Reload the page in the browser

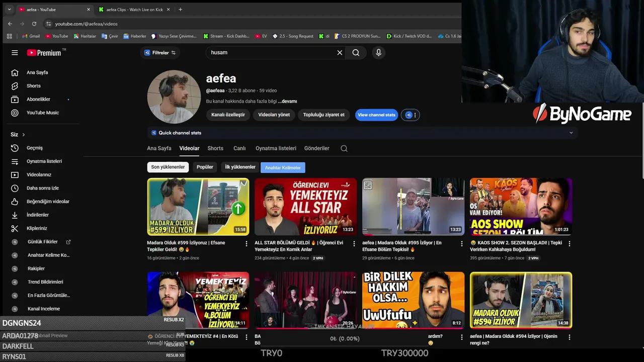pos(34,24)
